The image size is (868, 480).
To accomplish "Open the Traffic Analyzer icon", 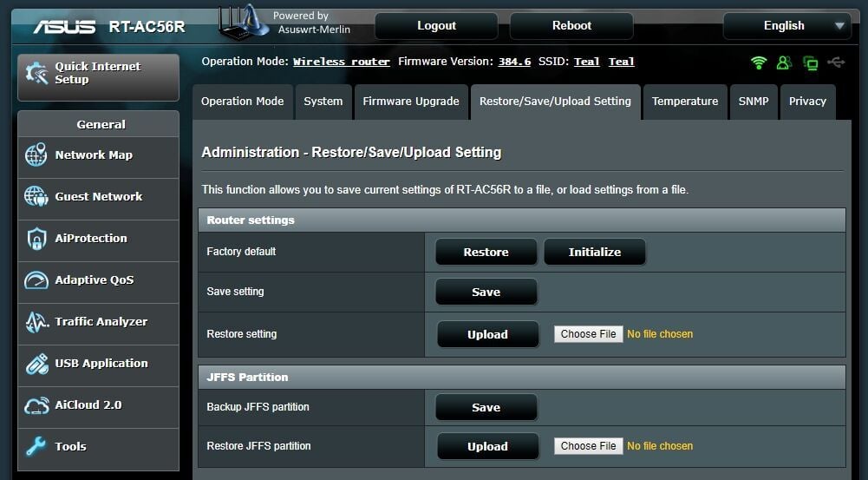I will [36, 321].
